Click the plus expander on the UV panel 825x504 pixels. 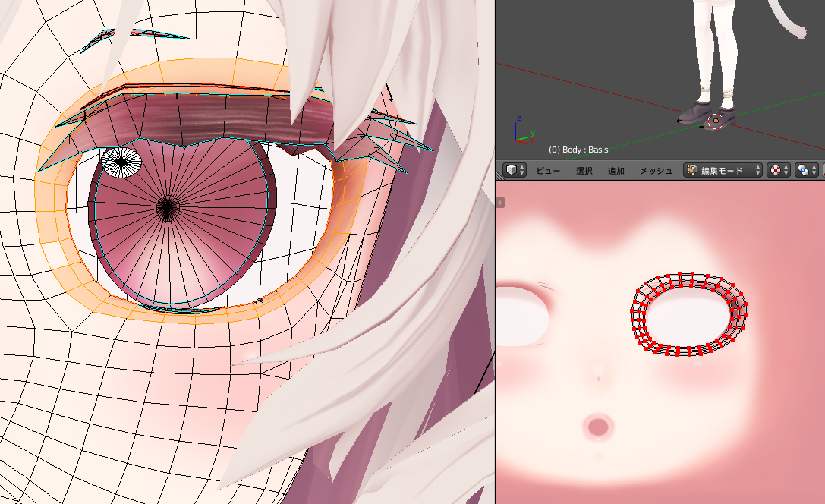pos(500,203)
